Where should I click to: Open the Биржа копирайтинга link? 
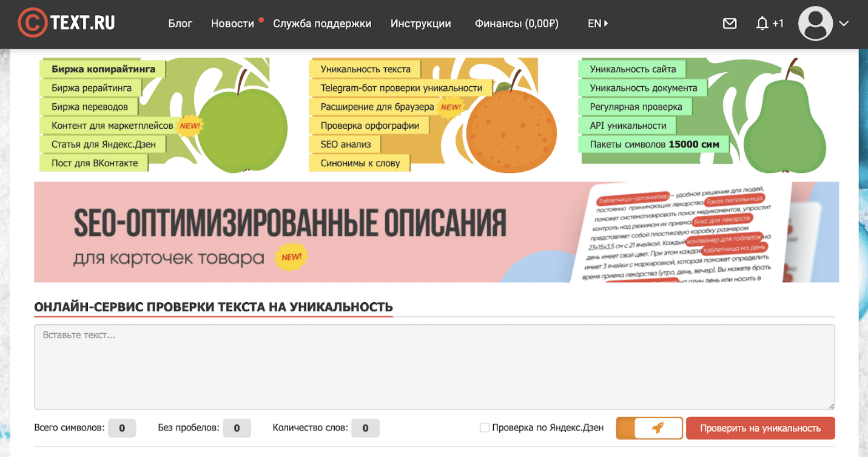coord(103,69)
